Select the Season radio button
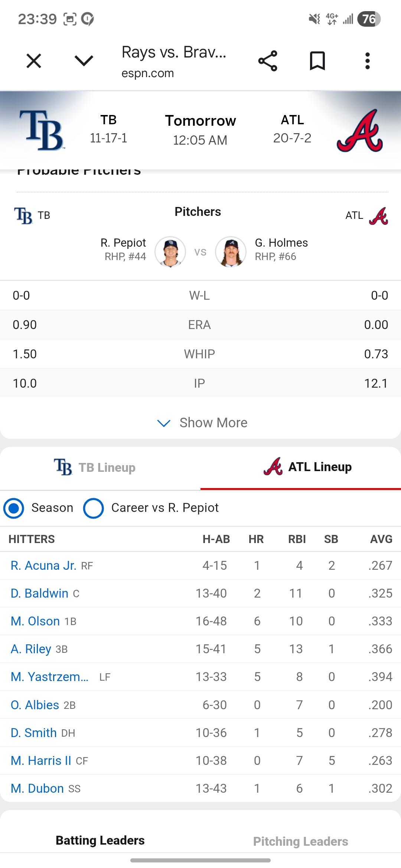Viewport: 401px width, 868px height. point(14,508)
